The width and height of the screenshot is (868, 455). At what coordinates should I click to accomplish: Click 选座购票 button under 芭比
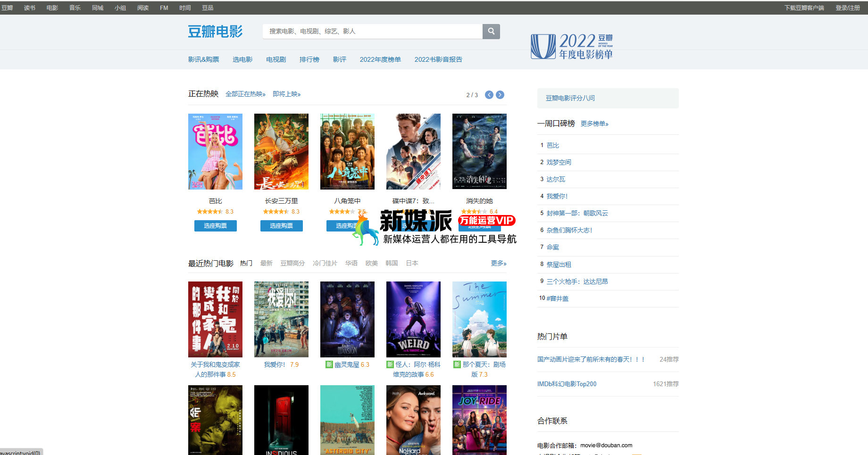pyautogui.click(x=215, y=226)
